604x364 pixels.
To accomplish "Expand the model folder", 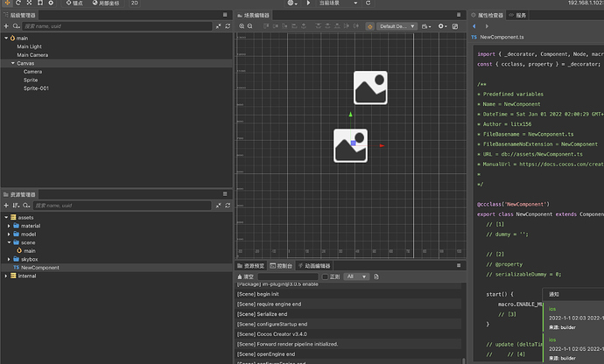I will (x=9, y=234).
